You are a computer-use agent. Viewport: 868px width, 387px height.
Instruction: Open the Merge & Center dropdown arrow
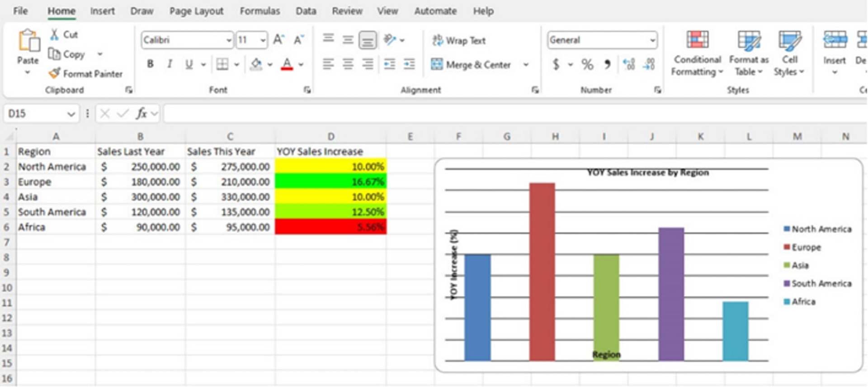click(526, 65)
